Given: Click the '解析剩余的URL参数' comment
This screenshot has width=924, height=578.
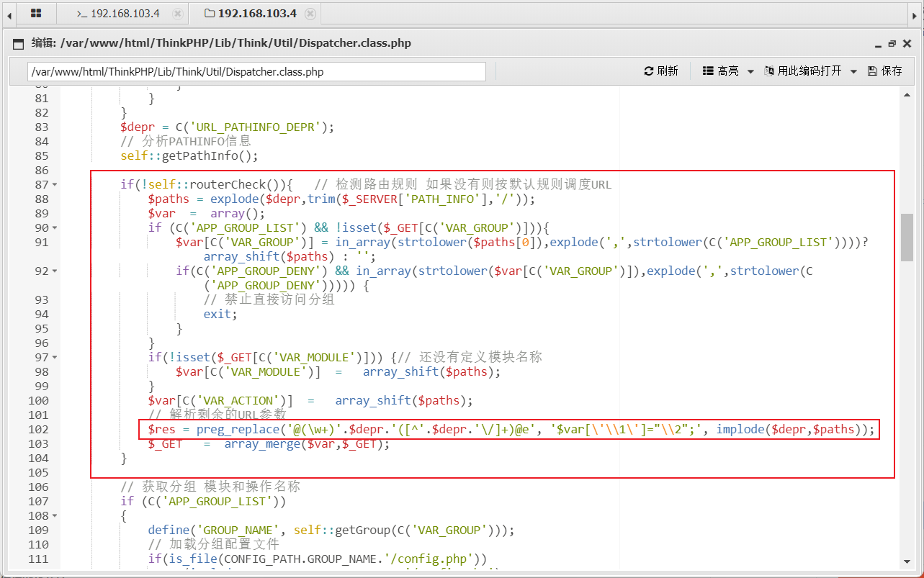Looking at the screenshot, I should (217, 415).
